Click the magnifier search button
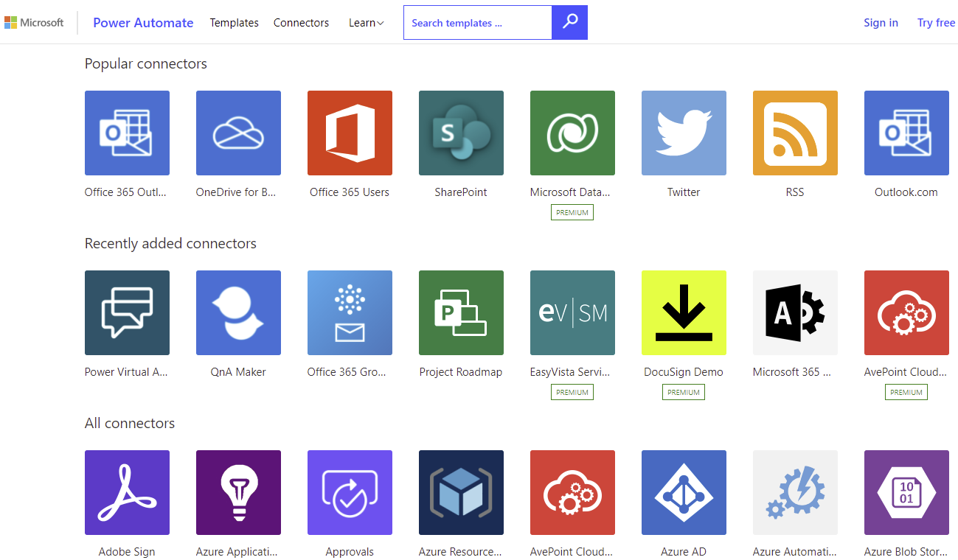 [x=569, y=23]
